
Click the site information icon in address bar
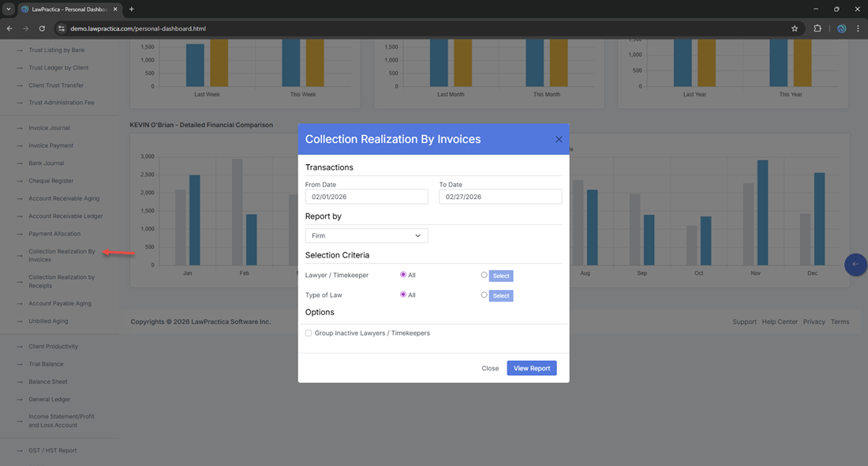61,28
